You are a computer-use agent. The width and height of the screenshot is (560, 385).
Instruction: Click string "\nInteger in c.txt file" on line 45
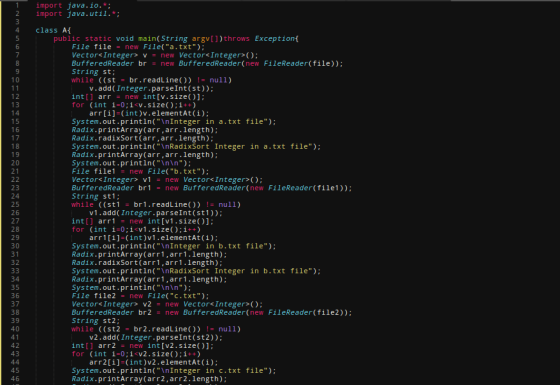(212, 371)
